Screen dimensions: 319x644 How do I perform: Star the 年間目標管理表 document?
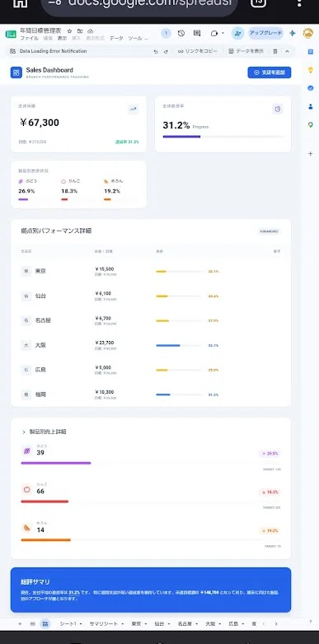coord(69,30)
